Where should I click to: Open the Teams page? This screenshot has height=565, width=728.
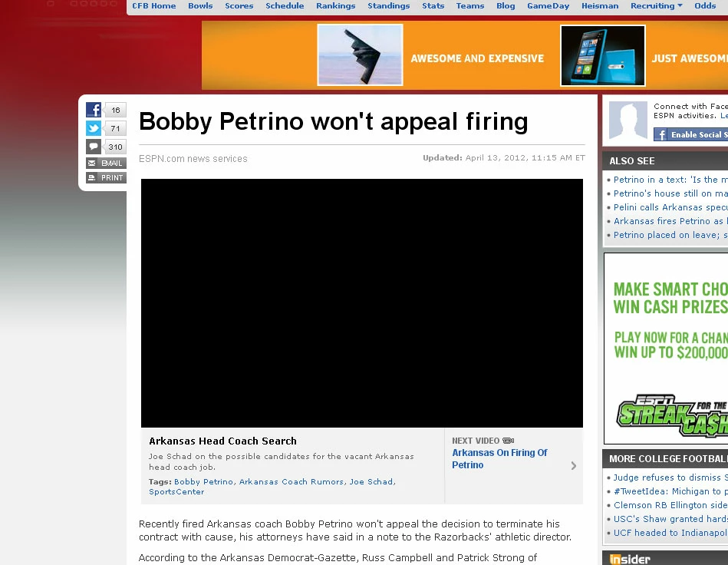click(469, 5)
